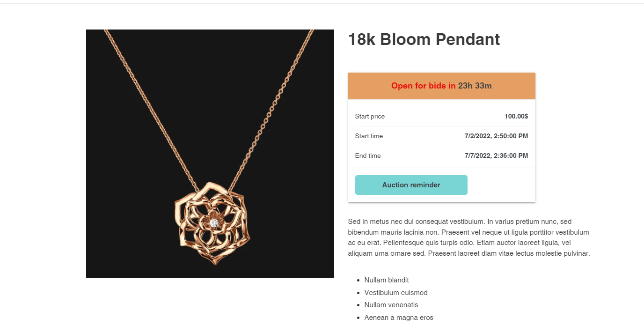Click the diamond at the pendant's center
Viewport: 644px width, 333px height.
pyautogui.click(x=213, y=223)
